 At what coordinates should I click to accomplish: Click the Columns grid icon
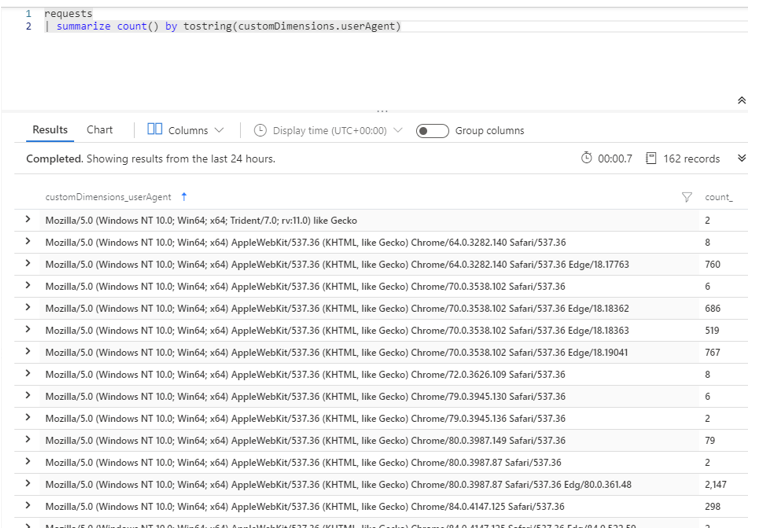coord(155,129)
